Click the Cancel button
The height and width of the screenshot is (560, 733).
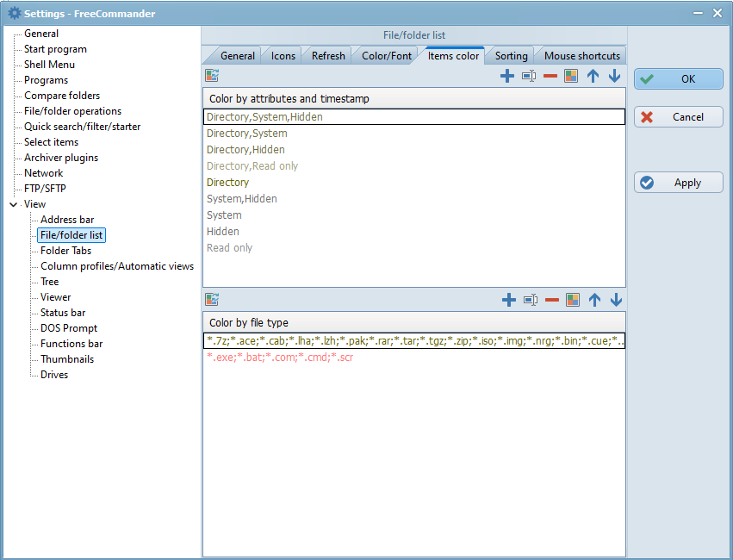tap(679, 117)
